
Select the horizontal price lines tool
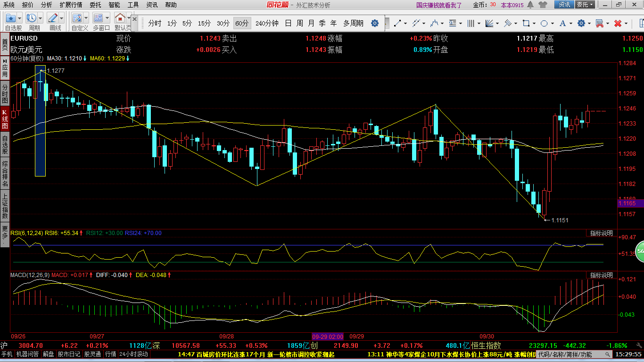452,23
